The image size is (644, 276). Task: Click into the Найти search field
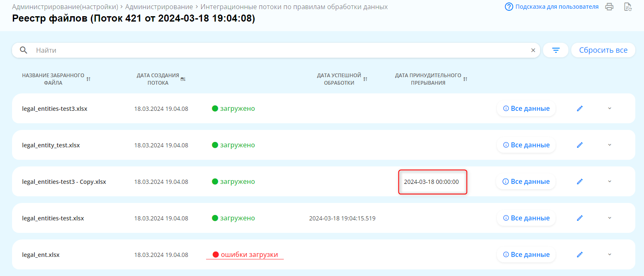point(274,50)
